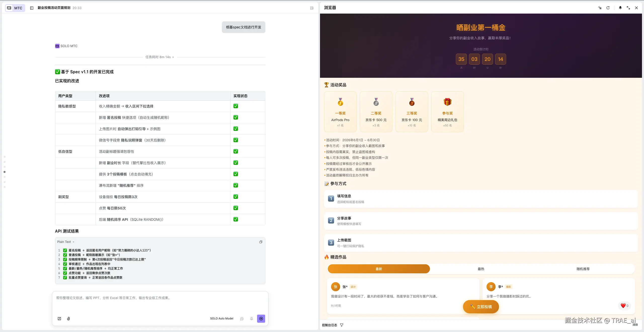Select the 随机推荐 sort tab

[583, 269]
